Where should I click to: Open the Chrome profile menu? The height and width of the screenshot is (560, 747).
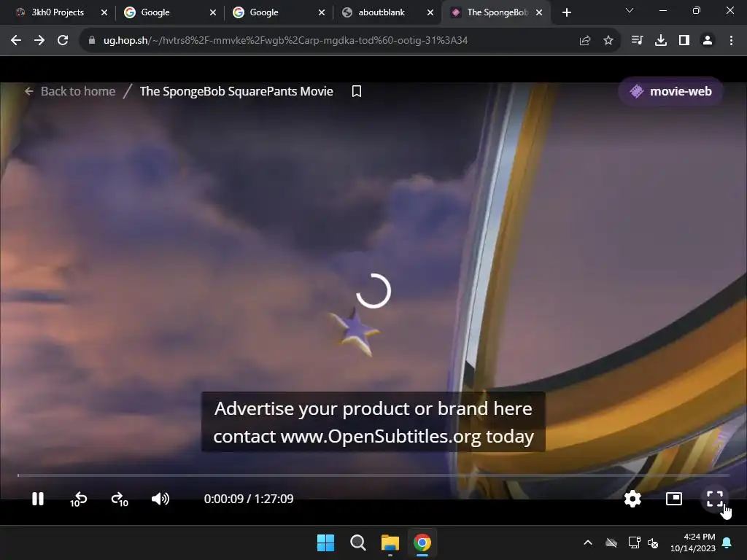(708, 40)
